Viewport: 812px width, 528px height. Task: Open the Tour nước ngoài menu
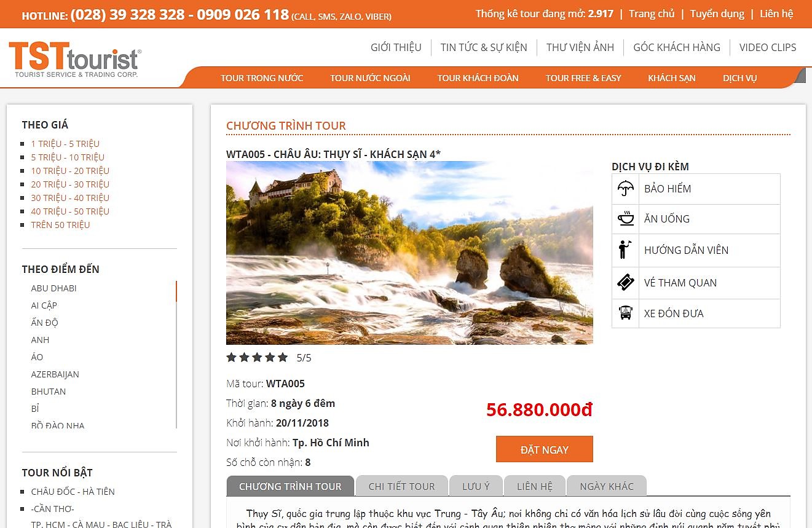pos(370,78)
